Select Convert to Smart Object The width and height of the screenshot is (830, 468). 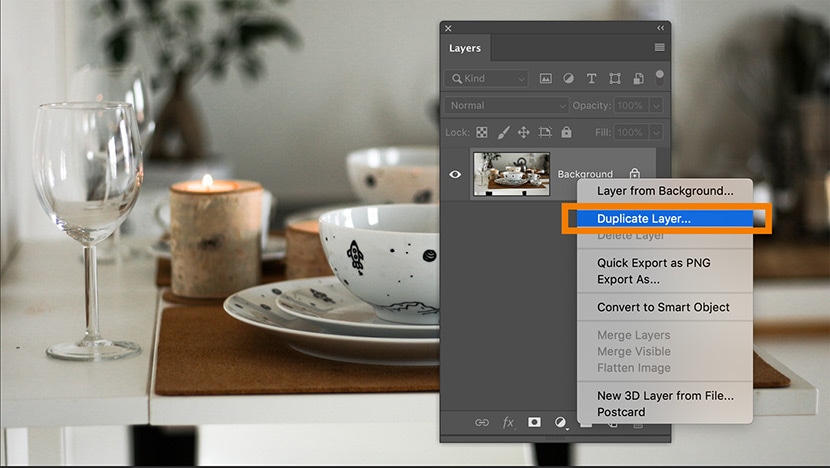click(x=663, y=307)
